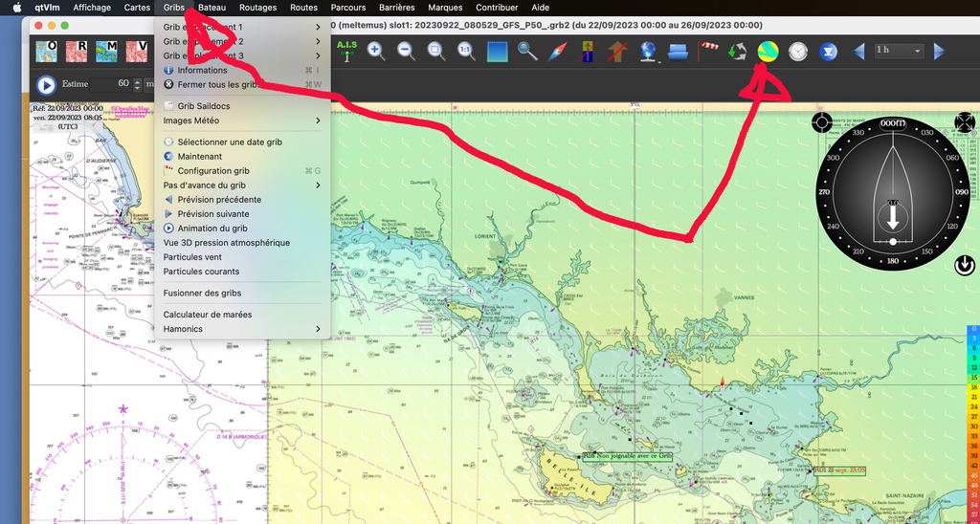This screenshot has width=980, height=524.
Task: Click the 1:1 zoom magnifier icon
Action: point(466,52)
